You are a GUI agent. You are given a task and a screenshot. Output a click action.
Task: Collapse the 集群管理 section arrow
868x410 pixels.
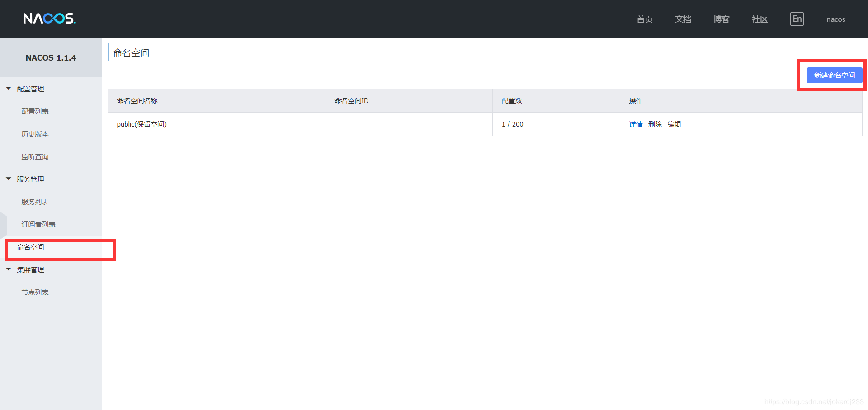pos(9,269)
